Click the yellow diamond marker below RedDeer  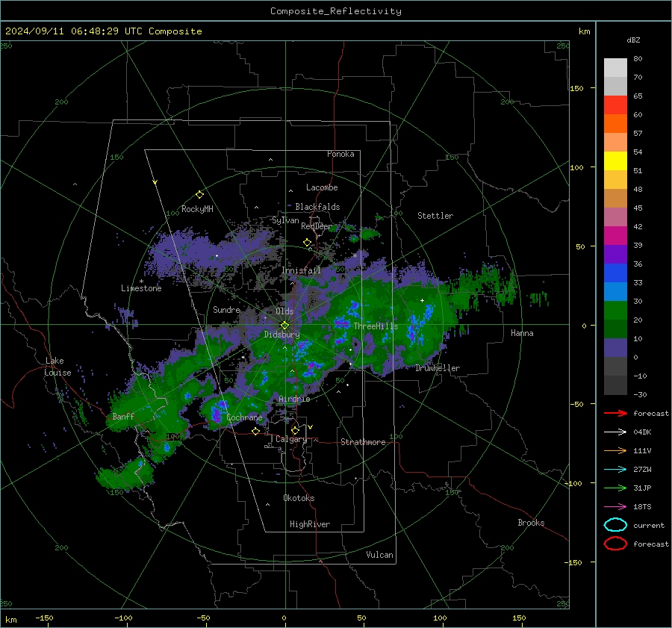(307, 243)
